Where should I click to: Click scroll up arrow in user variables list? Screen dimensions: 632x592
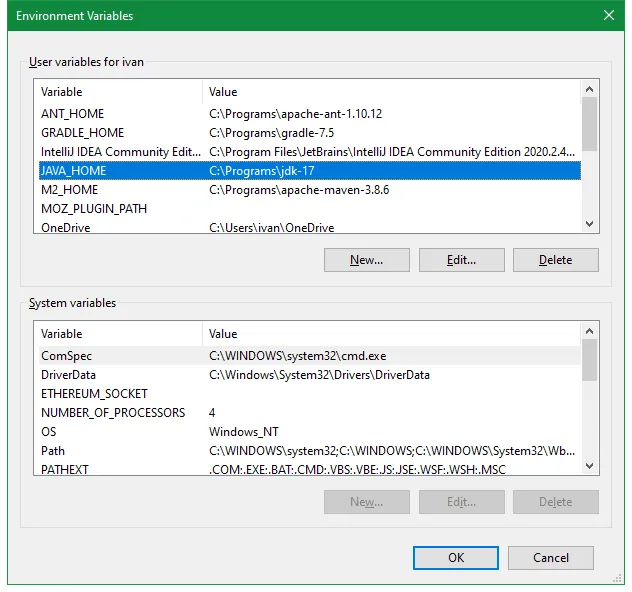point(589,89)
